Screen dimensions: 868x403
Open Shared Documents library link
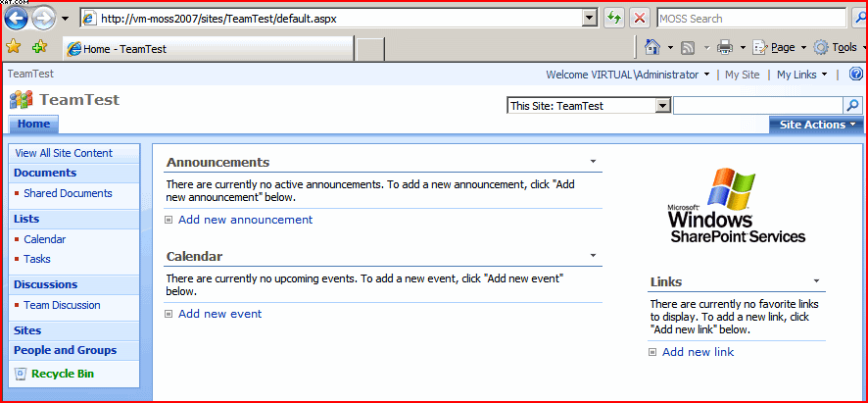68,193
